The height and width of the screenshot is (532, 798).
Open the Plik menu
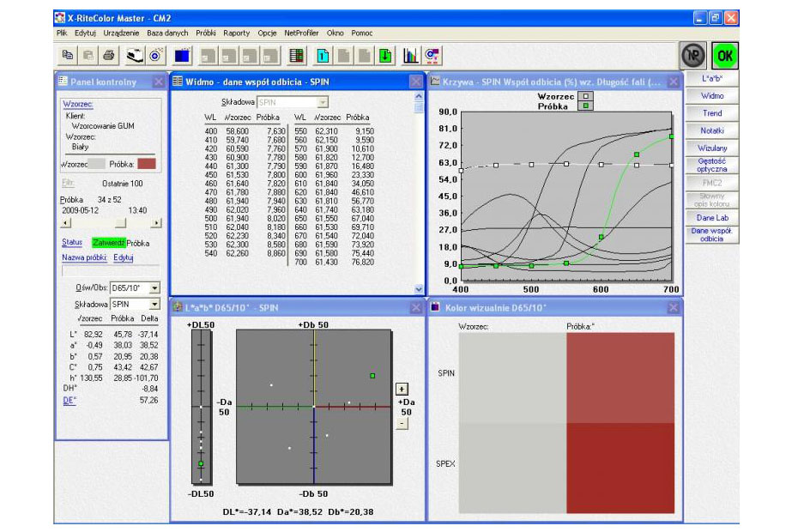62,33
